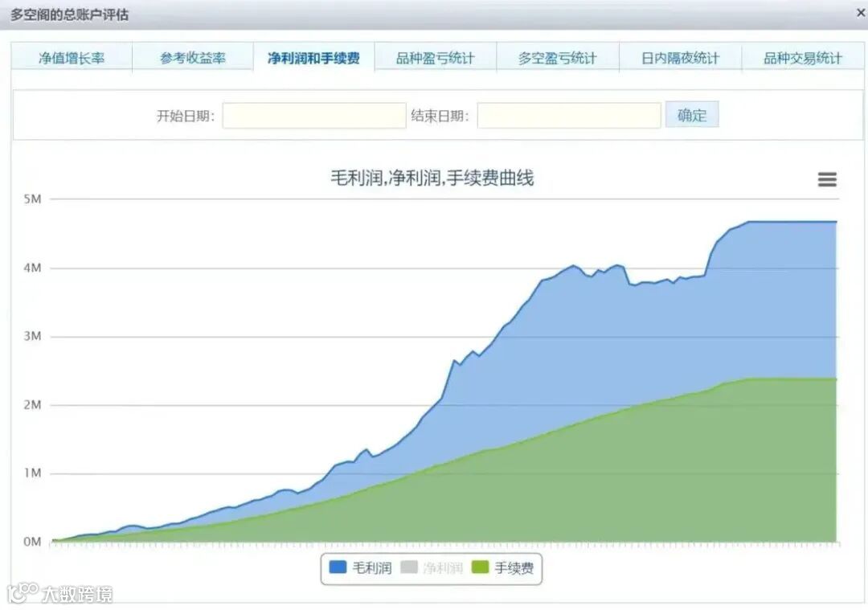Screen dimensions: 868x610
Task: Select the 净利润和手续费 tab
Action: [x=314, y=58]
